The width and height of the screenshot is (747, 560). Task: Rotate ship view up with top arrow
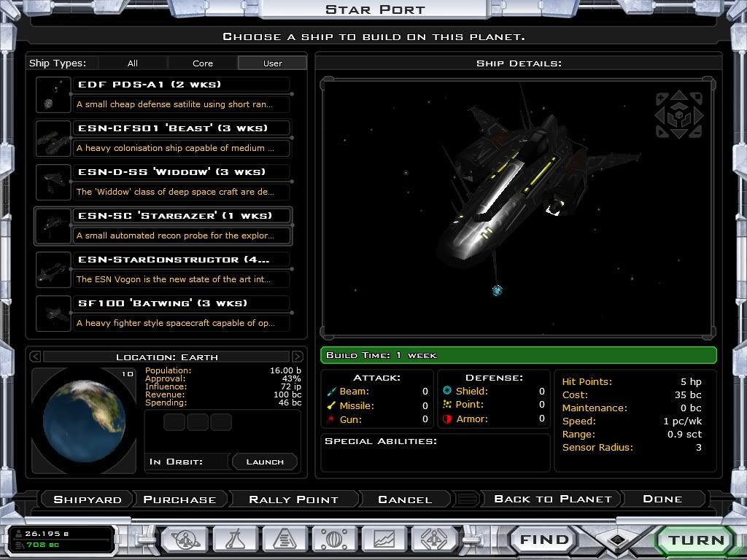[x=679, y=95]
